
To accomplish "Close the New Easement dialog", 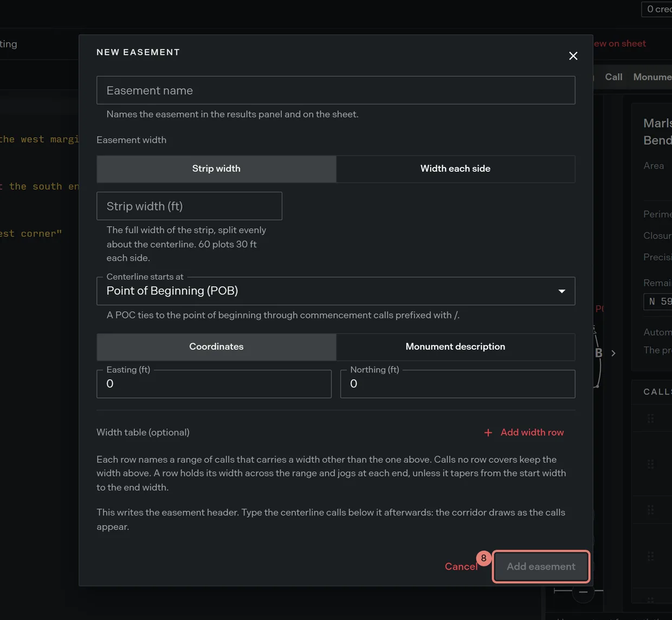I will pos(573,56).
